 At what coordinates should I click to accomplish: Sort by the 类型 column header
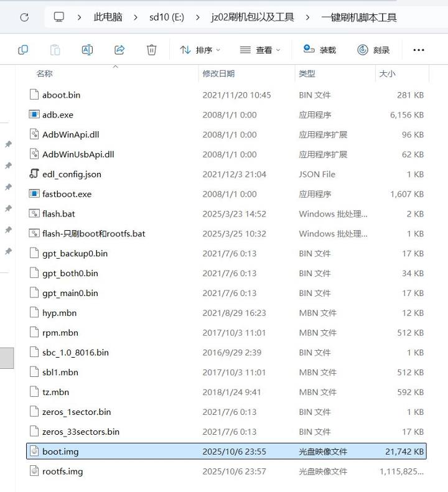pos(307,74)
